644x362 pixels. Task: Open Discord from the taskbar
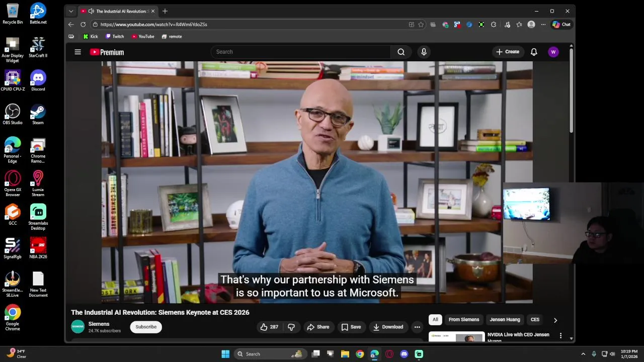click(x=404, y=354)
